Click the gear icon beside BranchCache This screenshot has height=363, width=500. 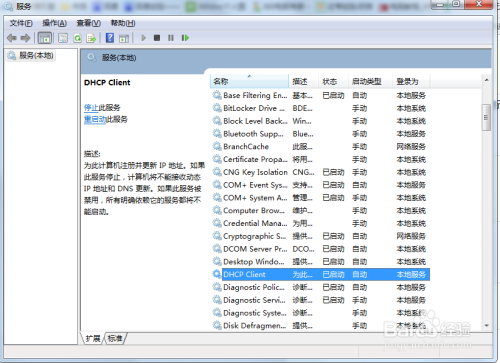pos(217,146)
